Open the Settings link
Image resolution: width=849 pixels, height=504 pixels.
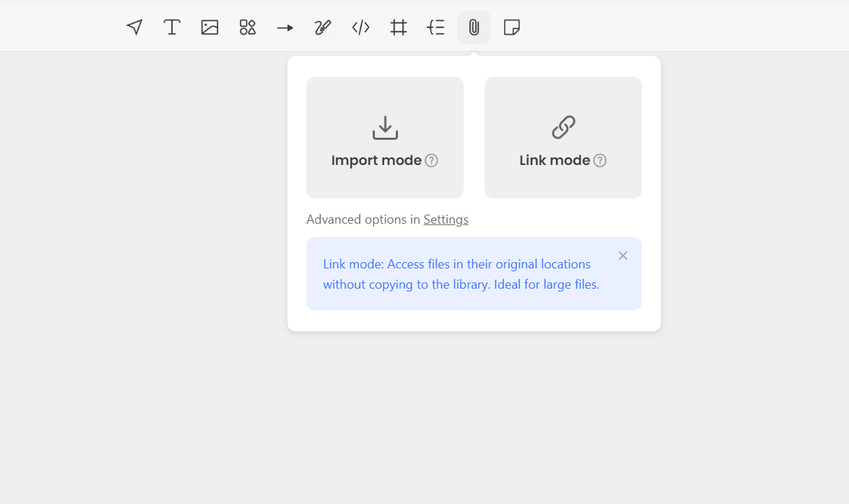click(446, 219)
